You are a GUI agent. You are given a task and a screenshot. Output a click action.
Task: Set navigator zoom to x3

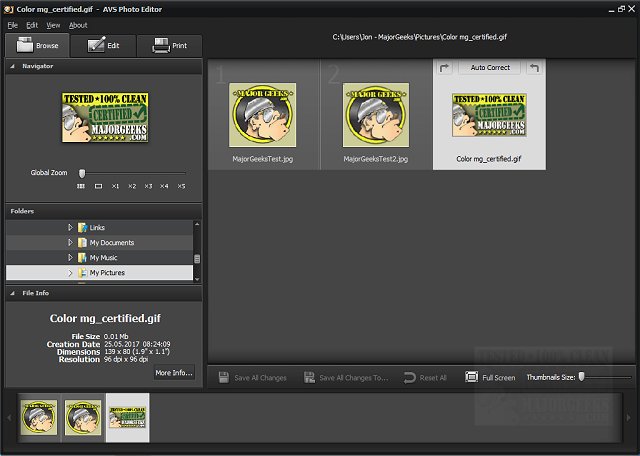pyautogui.click(x=148, y=186)
